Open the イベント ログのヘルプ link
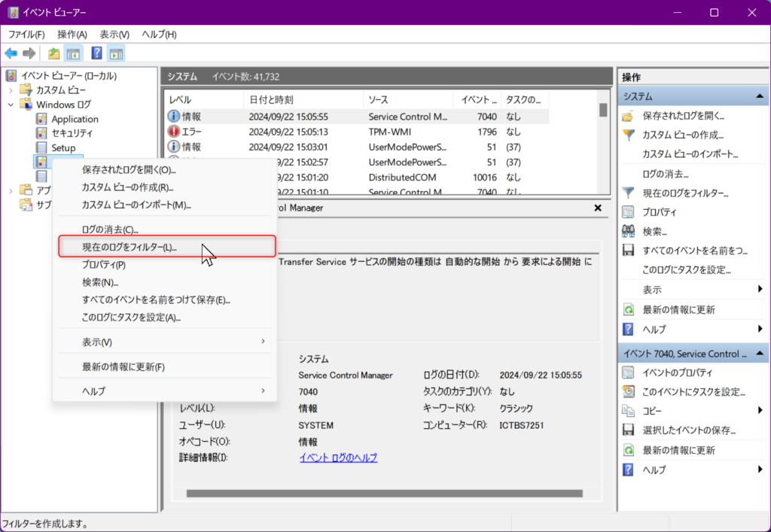The height and width of the screenshot is (532, 771). coord(338,458)
